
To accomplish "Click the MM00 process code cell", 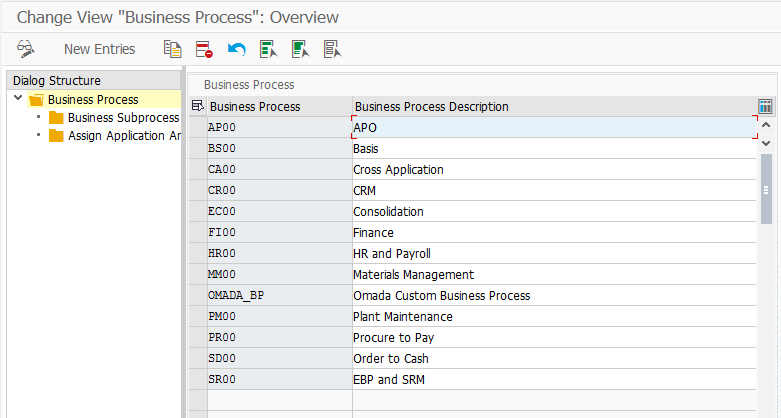I will point(279,275).
